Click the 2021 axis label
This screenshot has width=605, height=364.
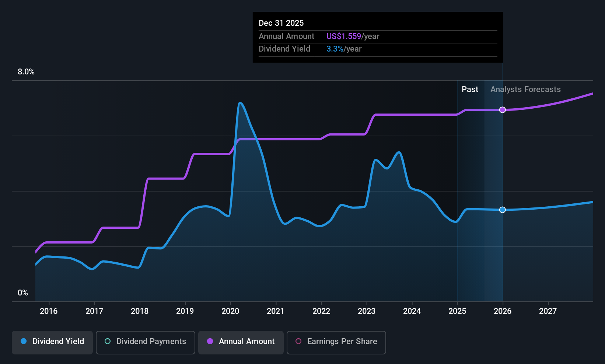coord(276,311)
